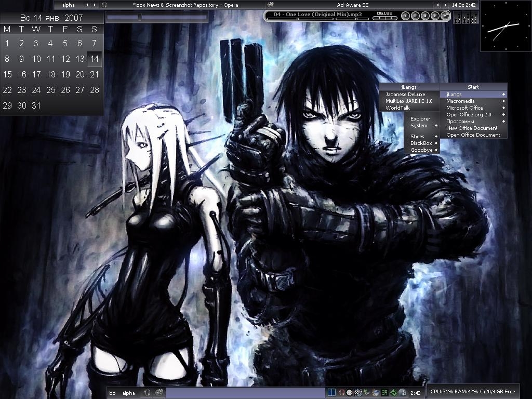Close the media player widget with x

pyautogui.click(x=448, y=12)
